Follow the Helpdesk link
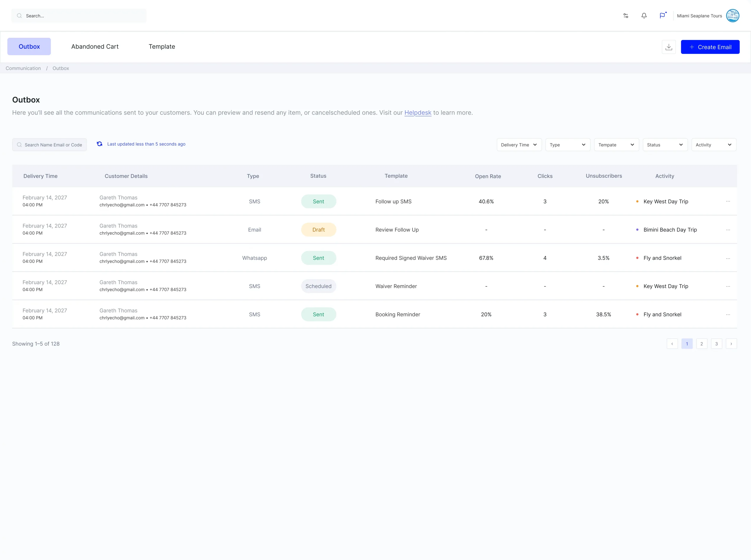 pyautogui.click(x=418, y=113)
